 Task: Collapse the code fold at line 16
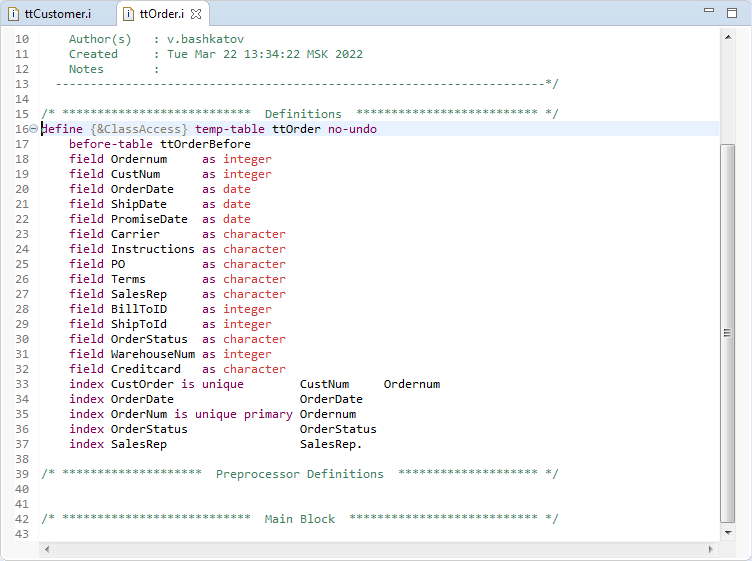click(x=34, y=129)
